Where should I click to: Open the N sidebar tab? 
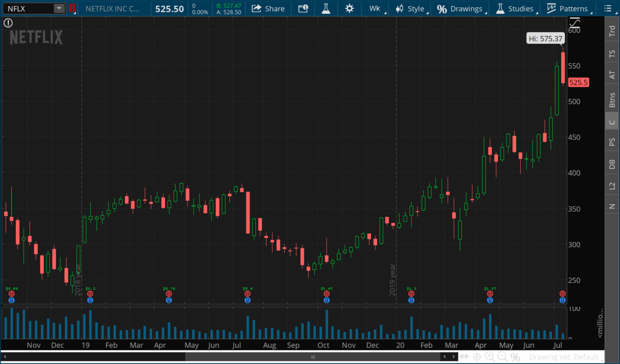pos(612,207)
